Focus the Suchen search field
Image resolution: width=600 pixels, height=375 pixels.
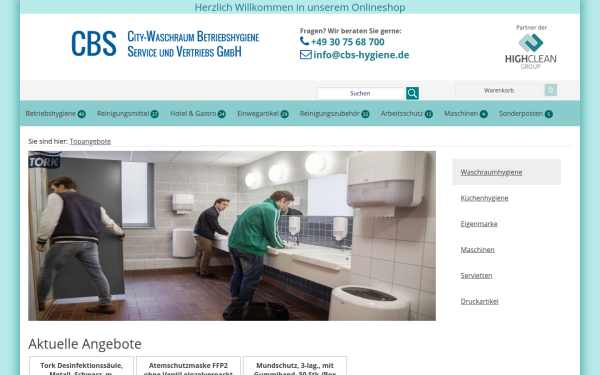pyautogui.click(x=360, y=93)
